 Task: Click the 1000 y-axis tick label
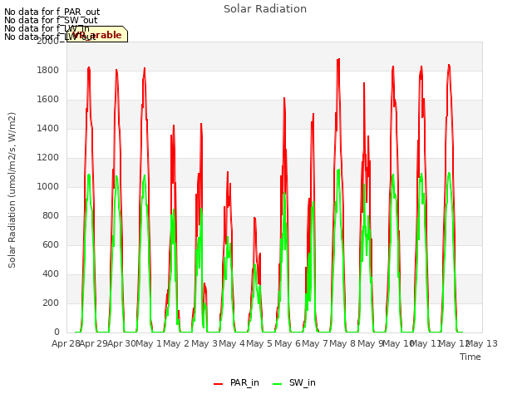point(48,186)
